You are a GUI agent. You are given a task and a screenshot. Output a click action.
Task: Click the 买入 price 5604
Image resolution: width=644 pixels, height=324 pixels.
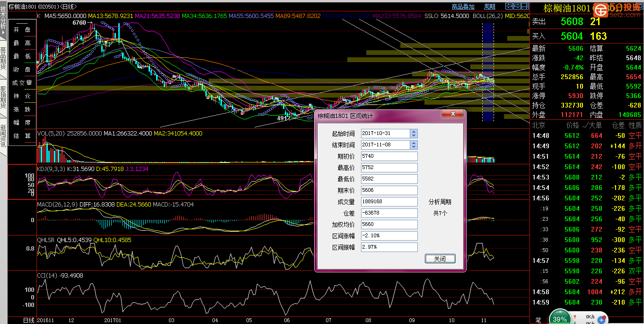[x=572, y=36]
